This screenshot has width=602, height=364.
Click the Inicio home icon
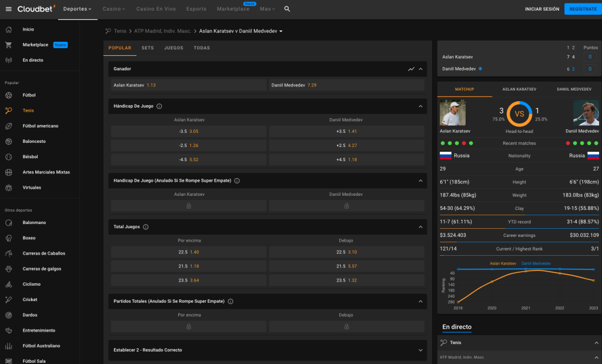[8, 29]
